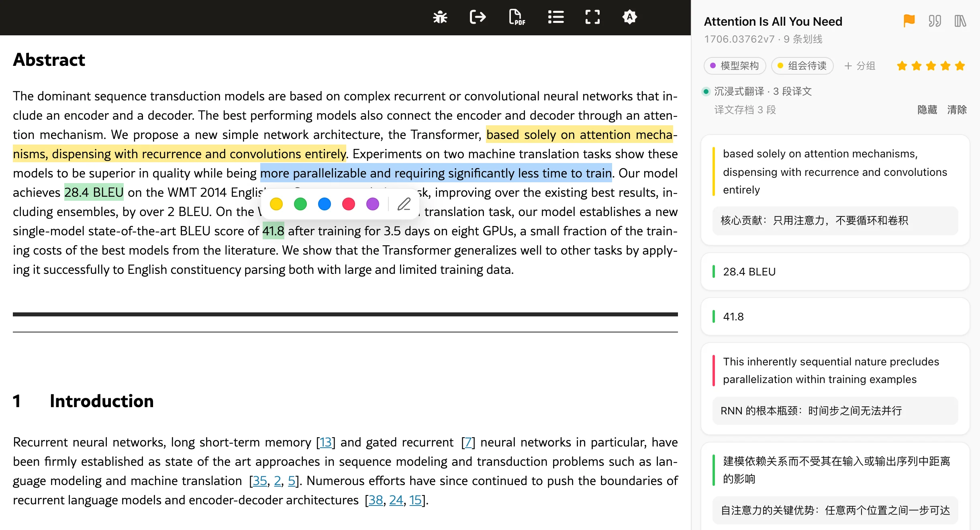Open the pencil note icon in highlight popup

[404, 204]
